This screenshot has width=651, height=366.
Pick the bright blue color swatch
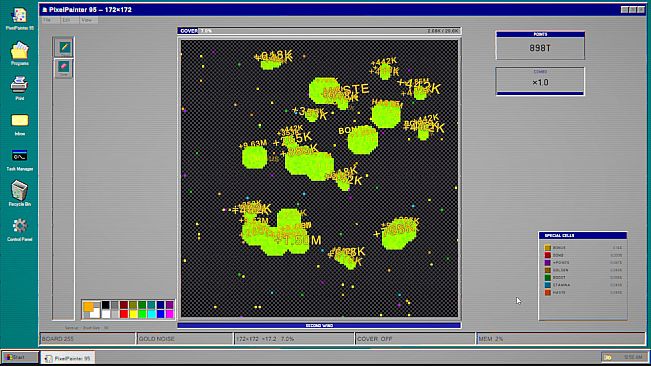pyautogui.click(x=161, y=314)
